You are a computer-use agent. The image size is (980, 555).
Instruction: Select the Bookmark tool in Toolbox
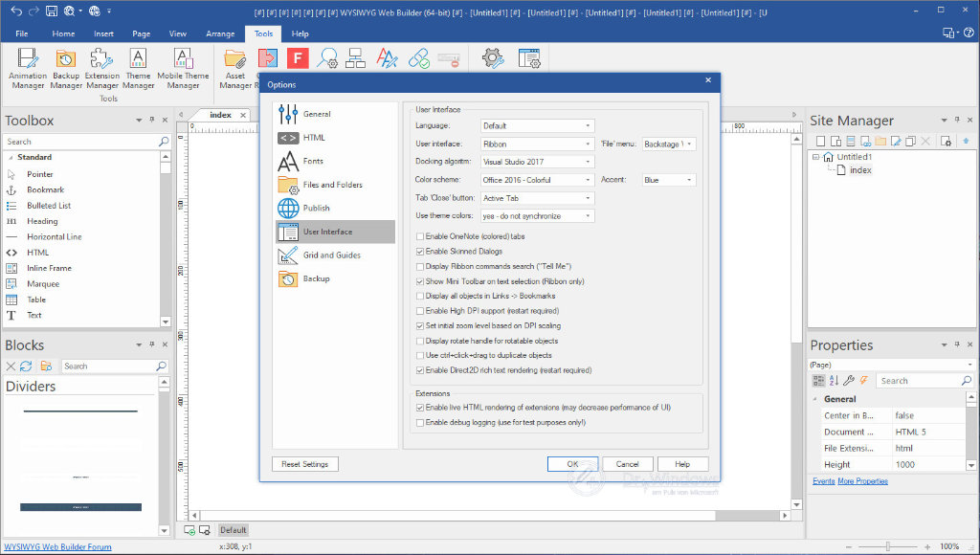(x=45, y=190)
